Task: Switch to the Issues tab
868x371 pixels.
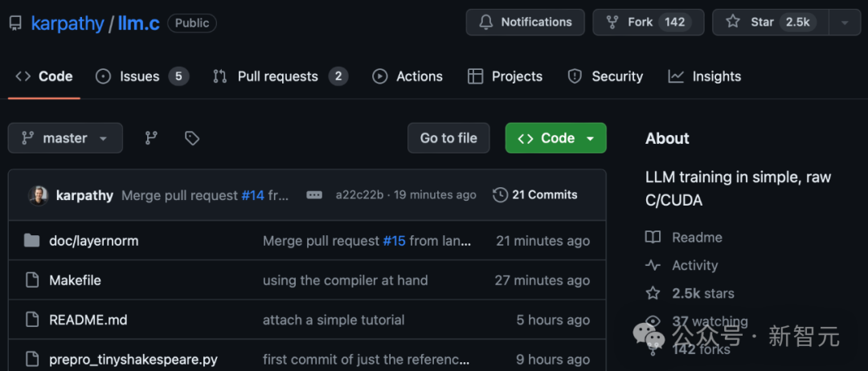Action: point(141,76)
